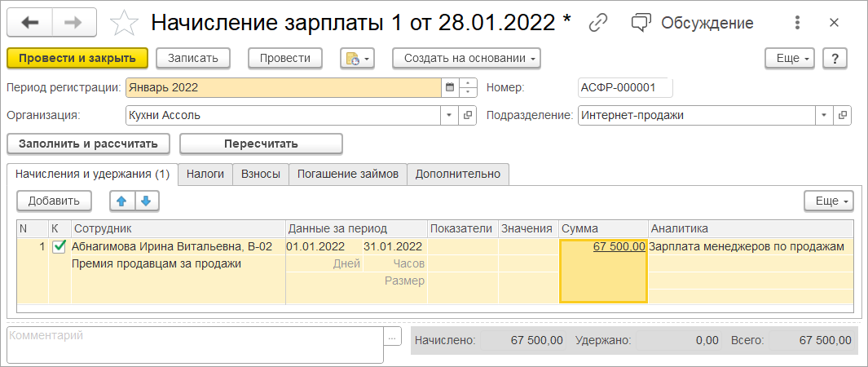Copy document link via chain icon
This screenshot has width=868, height=367.
click(x=599, y=23)
